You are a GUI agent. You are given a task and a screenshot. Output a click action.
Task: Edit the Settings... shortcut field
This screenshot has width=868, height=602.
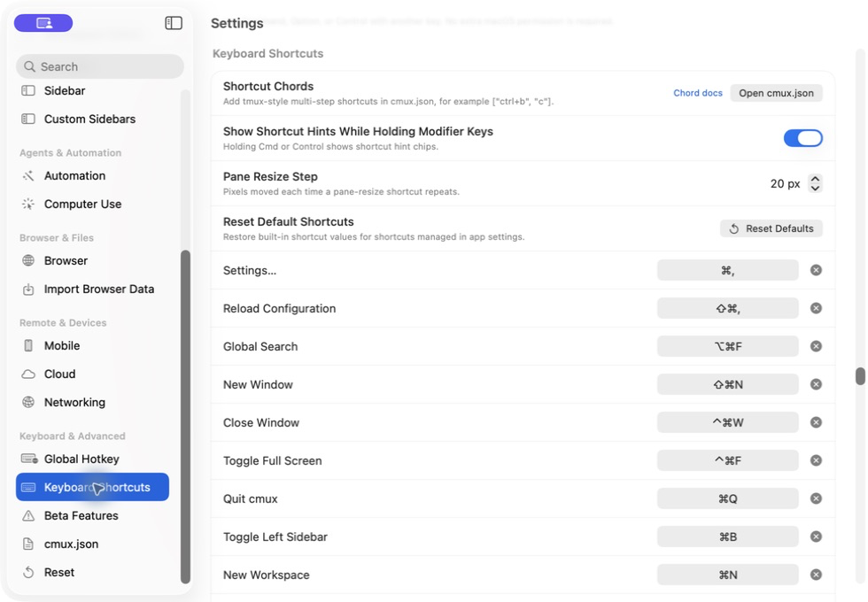point(727,270)
